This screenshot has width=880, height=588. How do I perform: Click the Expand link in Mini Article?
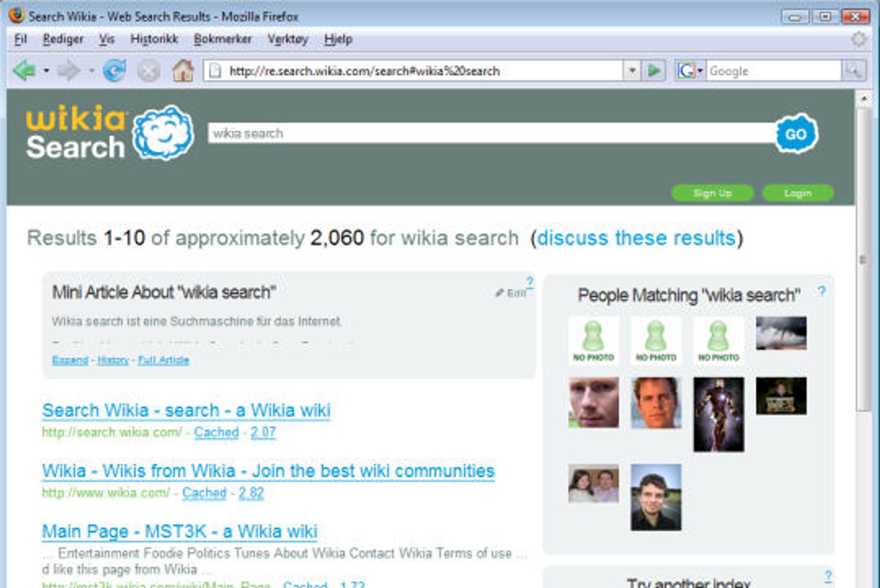click(70, 360)
